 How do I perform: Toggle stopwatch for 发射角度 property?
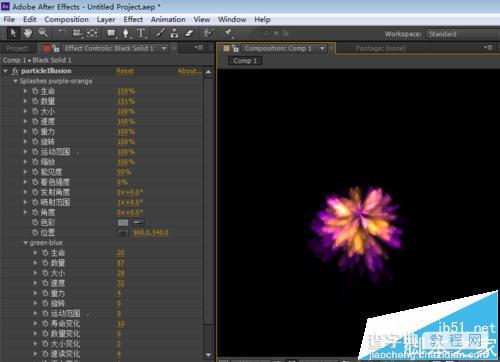[35, 192]
